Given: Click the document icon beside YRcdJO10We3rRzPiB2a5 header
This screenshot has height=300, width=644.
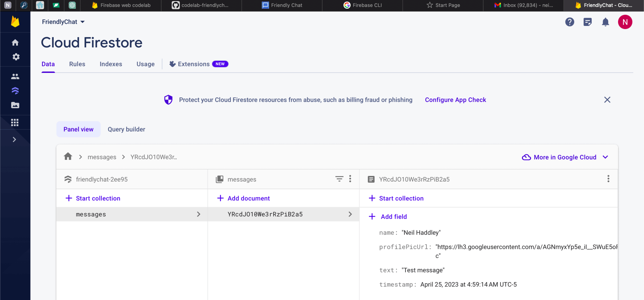Looking at the screenshot, I should [371, 179].
